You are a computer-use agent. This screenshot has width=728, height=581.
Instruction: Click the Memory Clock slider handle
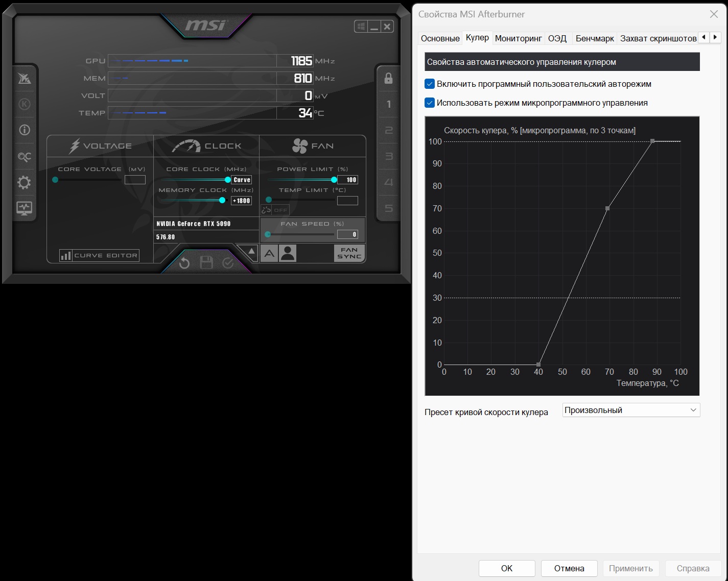[x=222, y=201]
